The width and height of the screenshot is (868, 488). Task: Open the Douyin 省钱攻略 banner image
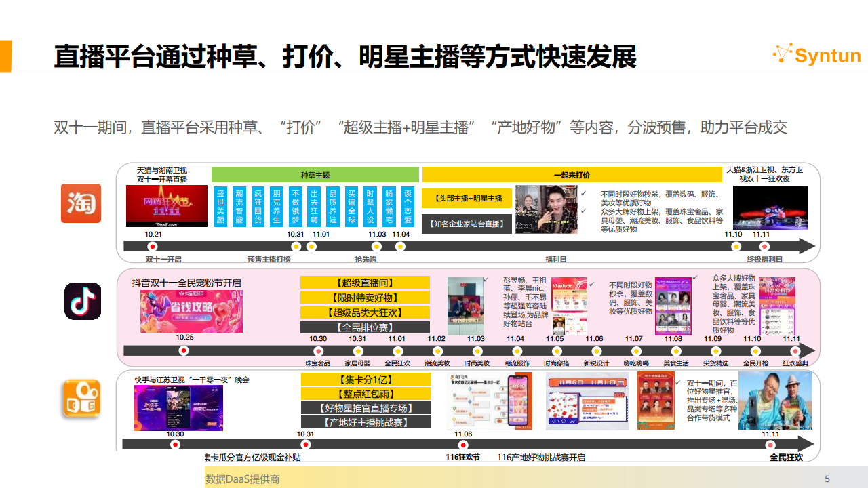tap(191, 312)
